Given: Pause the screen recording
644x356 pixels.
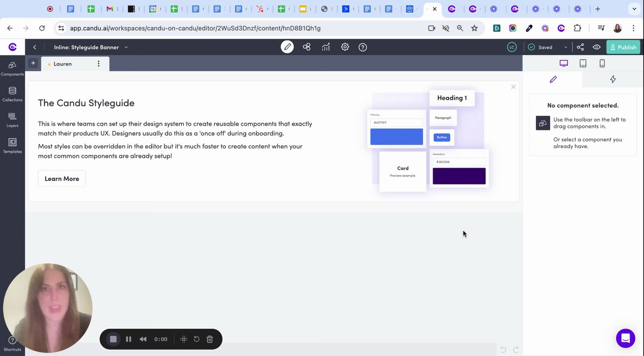Looking at the screenshot, I should click(x=128, y=339).
